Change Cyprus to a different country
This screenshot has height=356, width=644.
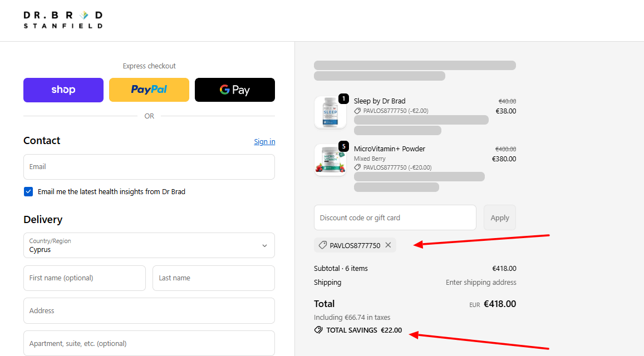(149, 245)
